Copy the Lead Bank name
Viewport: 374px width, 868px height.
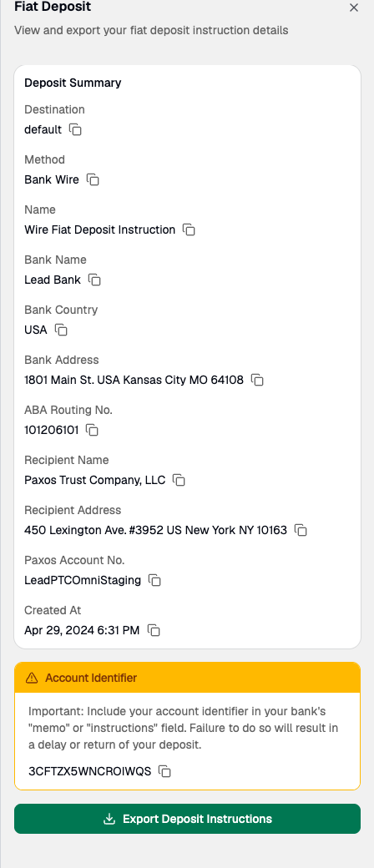tap(94, 280)
